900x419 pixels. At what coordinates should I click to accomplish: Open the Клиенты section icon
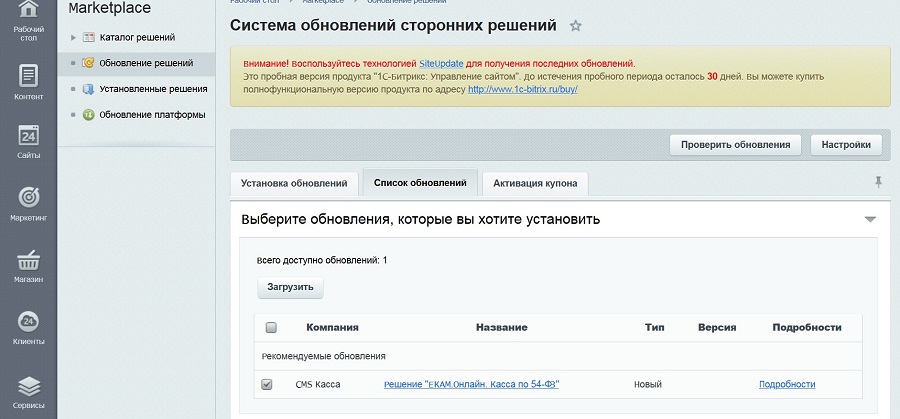pos(29,321)
